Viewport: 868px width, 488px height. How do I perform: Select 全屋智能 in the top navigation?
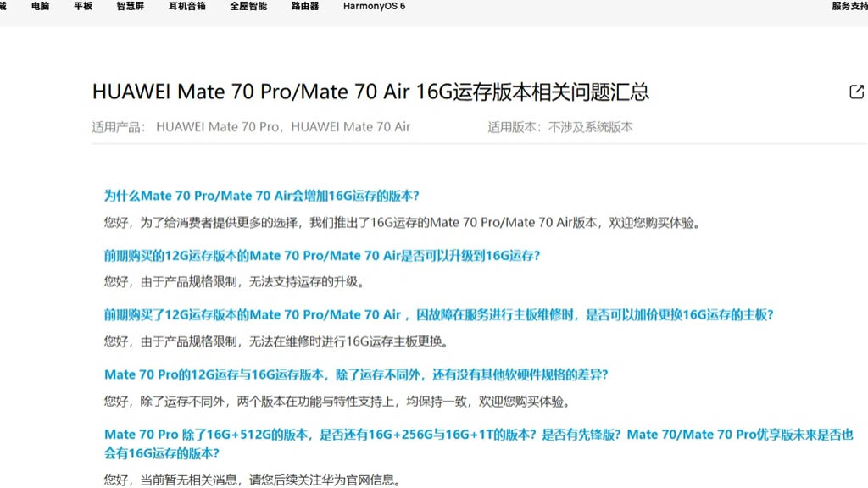248,6
